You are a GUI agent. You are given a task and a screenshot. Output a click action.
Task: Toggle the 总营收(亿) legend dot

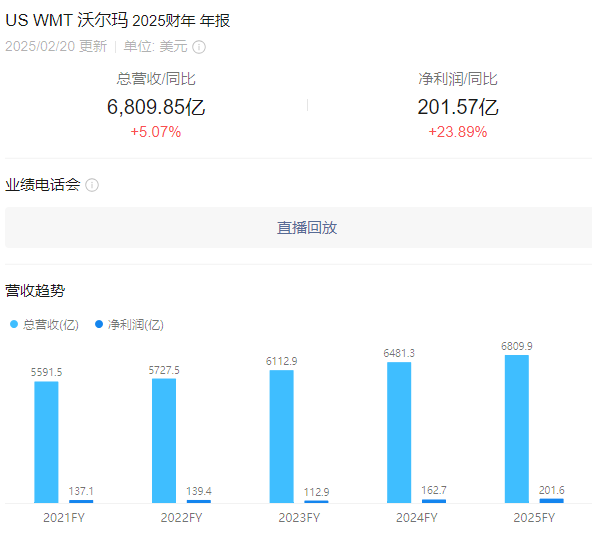tap(14, 324)
